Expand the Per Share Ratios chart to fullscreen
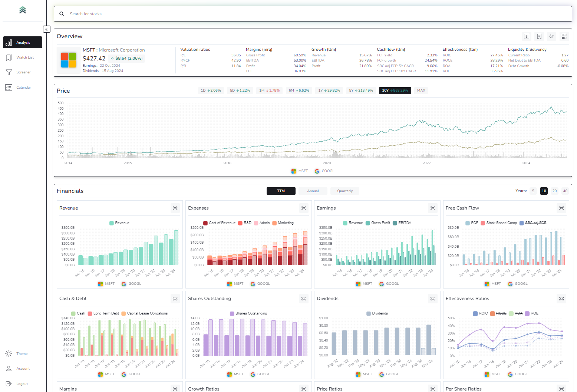 tap(561, 389)
